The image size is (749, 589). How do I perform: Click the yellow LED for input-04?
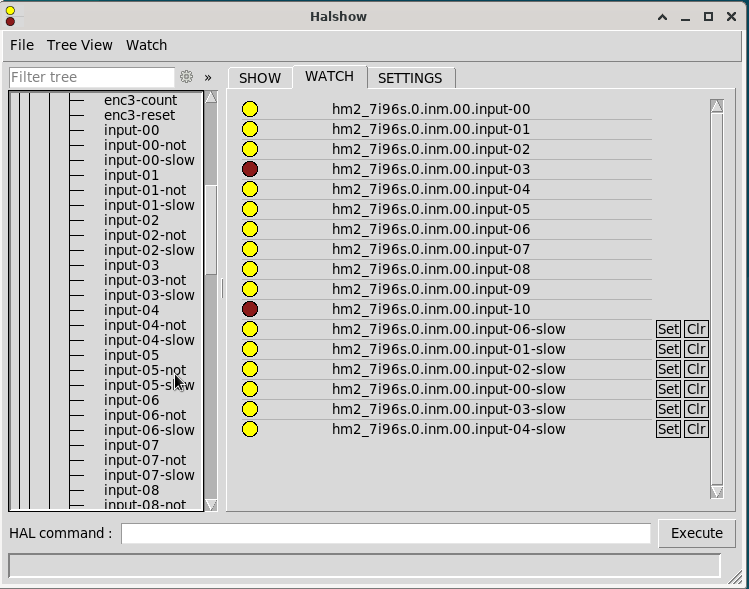[250, 189]
